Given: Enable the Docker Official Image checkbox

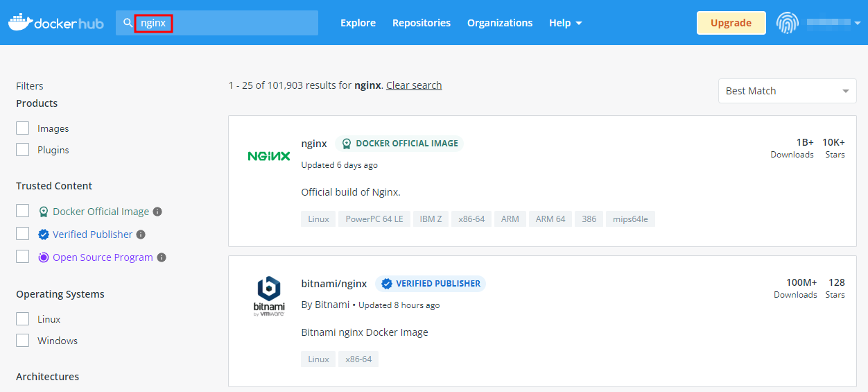Looking at the screenshot, I should coord(23,211).
